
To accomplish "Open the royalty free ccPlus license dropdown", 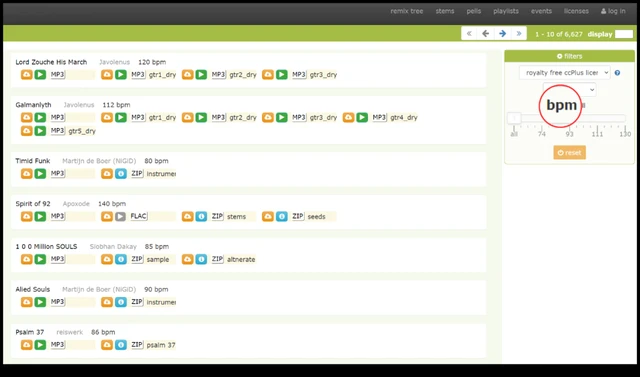I will pyautogui.click(x=565, y=73).
